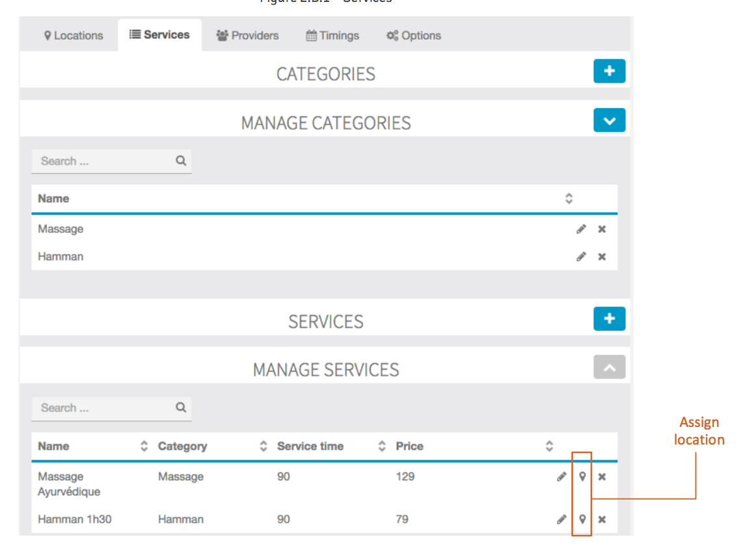The image size is (756, 548).
Task: Sort services by Service time column
Action: click(x=382, y=446)
